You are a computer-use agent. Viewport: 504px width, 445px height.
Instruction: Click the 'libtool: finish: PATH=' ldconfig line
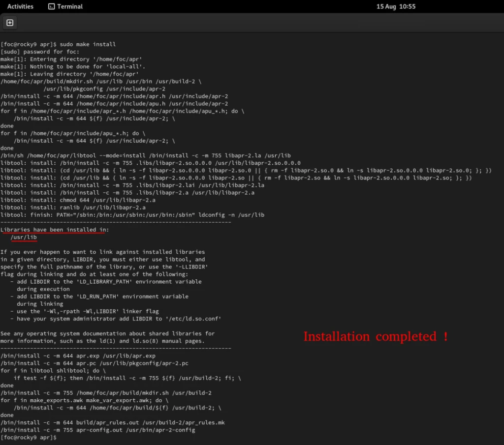point(132,215)
